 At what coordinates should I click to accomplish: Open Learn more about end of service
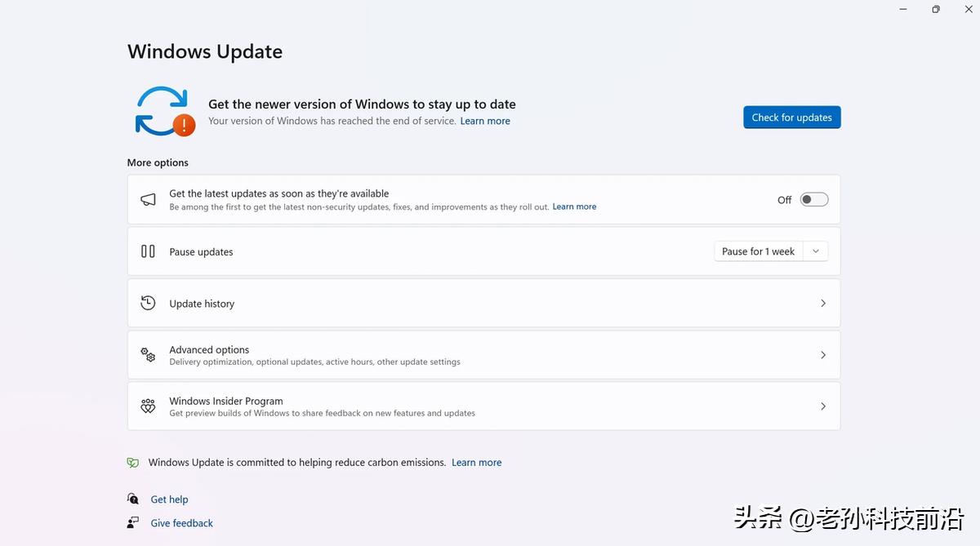pyautogui.click(x=485, y=120)
